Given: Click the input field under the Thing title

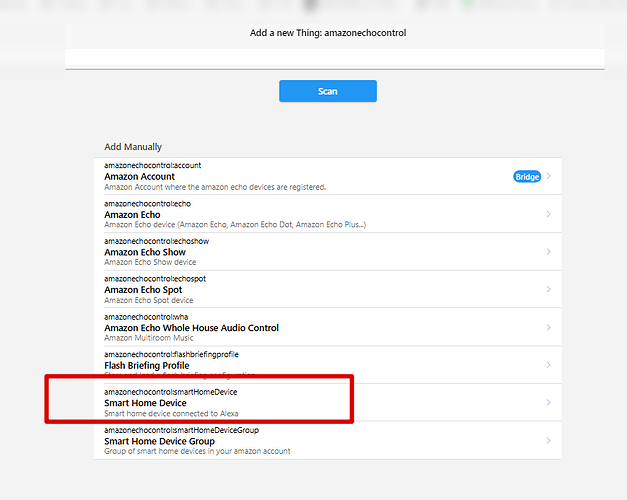Looking at the screenshot, I should click(334, 58).
